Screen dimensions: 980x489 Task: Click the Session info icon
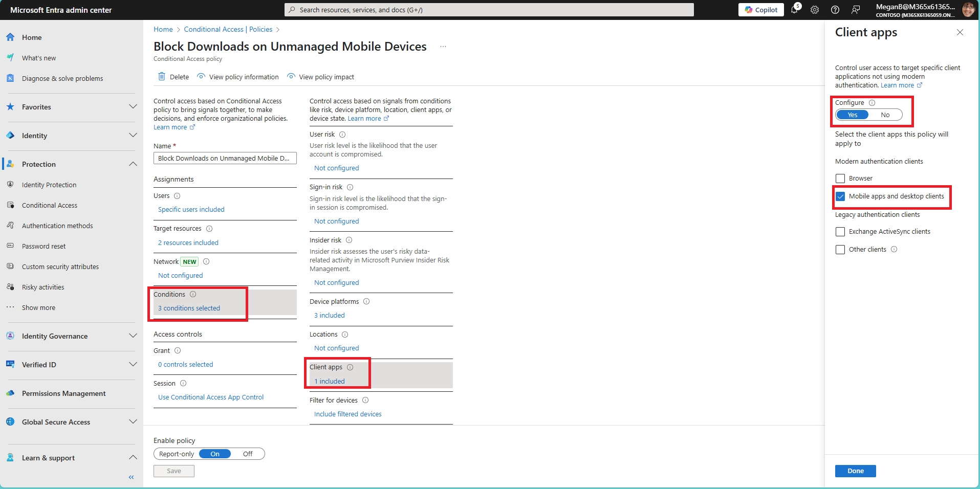pos(183,383)
